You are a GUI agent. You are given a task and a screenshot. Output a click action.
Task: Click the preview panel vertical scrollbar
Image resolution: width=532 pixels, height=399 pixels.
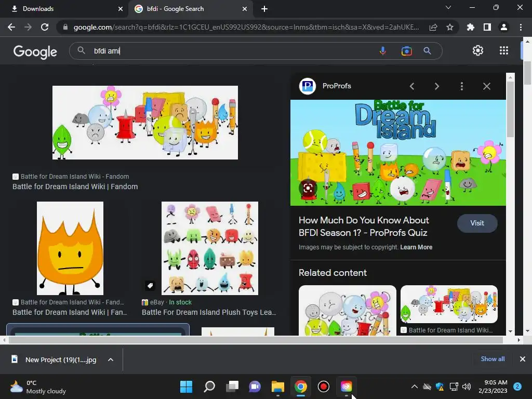tap(510, 109)
